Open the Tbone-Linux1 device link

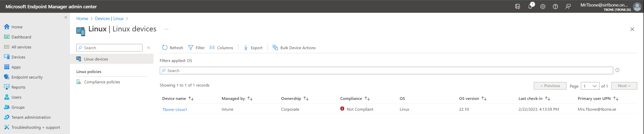(175, 110)
